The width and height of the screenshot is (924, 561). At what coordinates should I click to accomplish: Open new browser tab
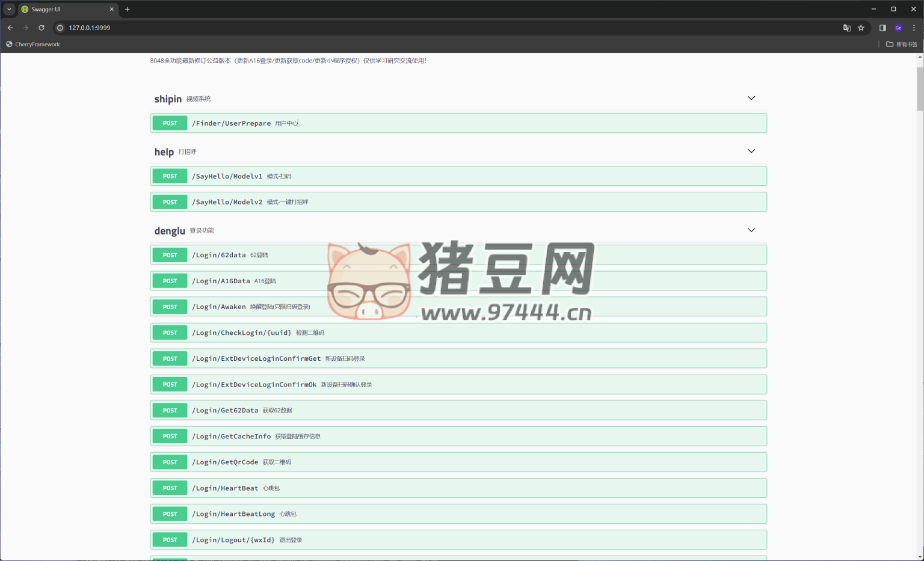tap(128, 9)
